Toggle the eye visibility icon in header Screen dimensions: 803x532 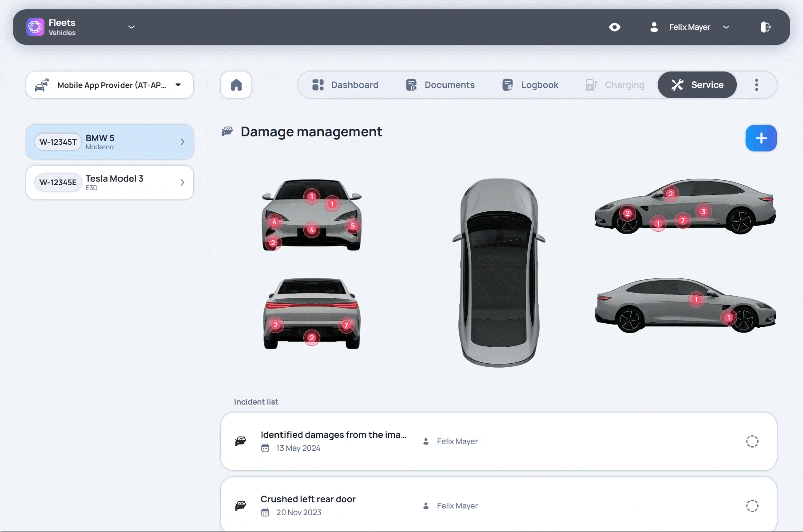point(615,27)
